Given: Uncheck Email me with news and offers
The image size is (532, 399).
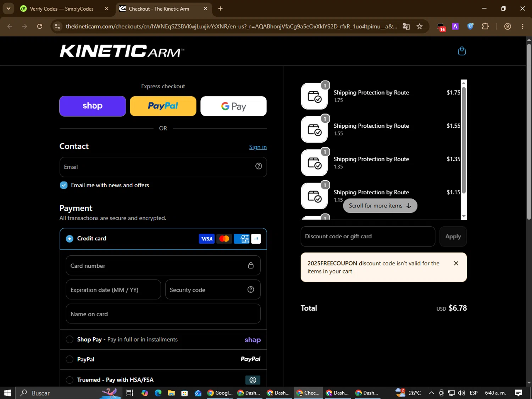Looking at the screenshot, I should [x=64, y=185].
